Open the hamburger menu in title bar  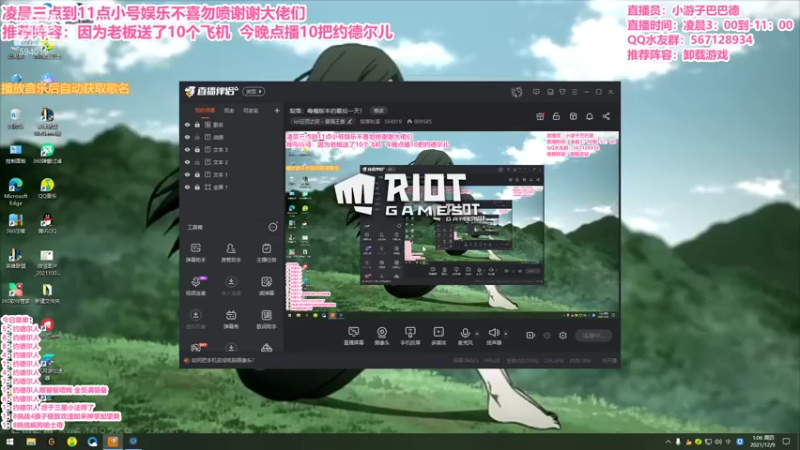coord(574,92)
